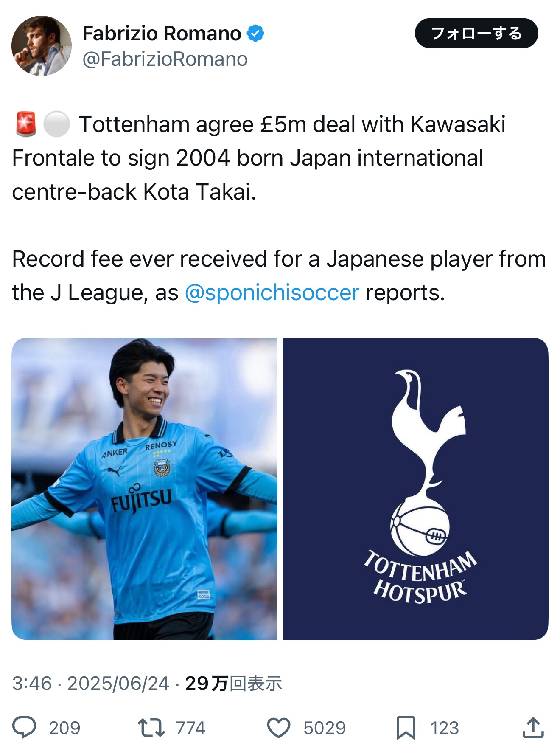Tap the フォローする follow button
560x740 pixels.
point(476,33)
